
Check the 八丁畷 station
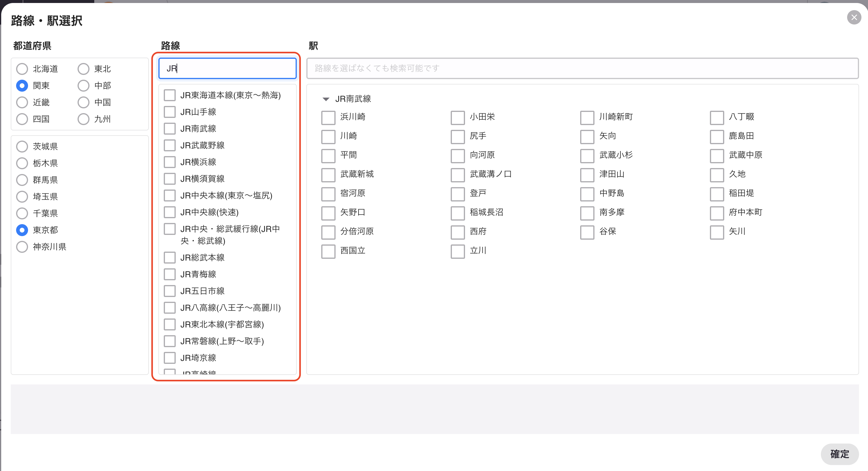point(717,118)
